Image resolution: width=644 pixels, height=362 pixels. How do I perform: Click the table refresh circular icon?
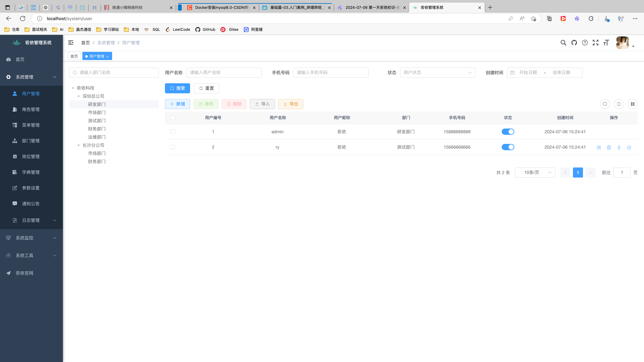(x=619, y=104)
